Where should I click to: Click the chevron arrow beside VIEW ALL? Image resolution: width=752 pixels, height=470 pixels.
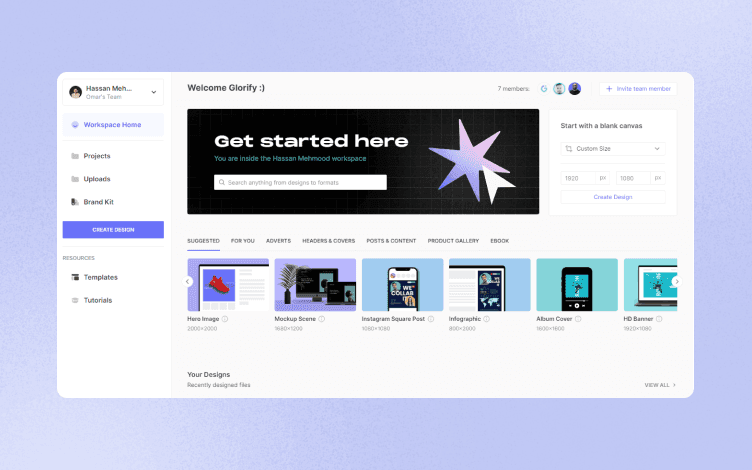[674, 385]
